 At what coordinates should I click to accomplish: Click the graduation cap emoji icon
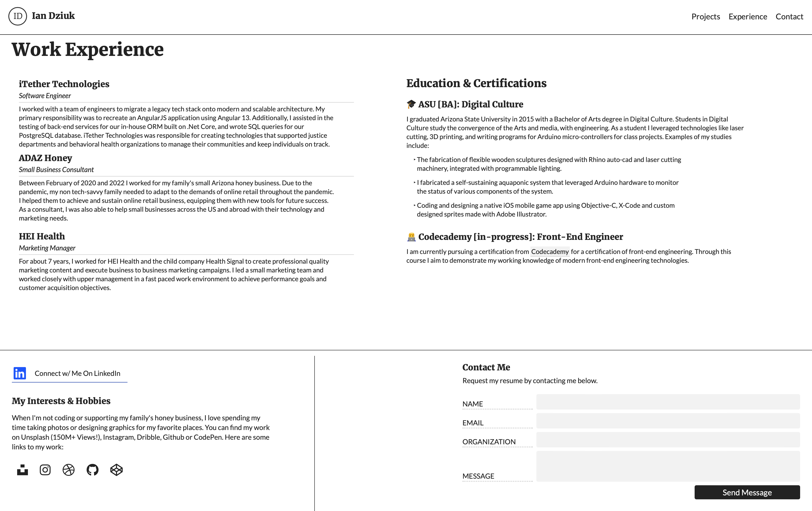pos(411,104)
